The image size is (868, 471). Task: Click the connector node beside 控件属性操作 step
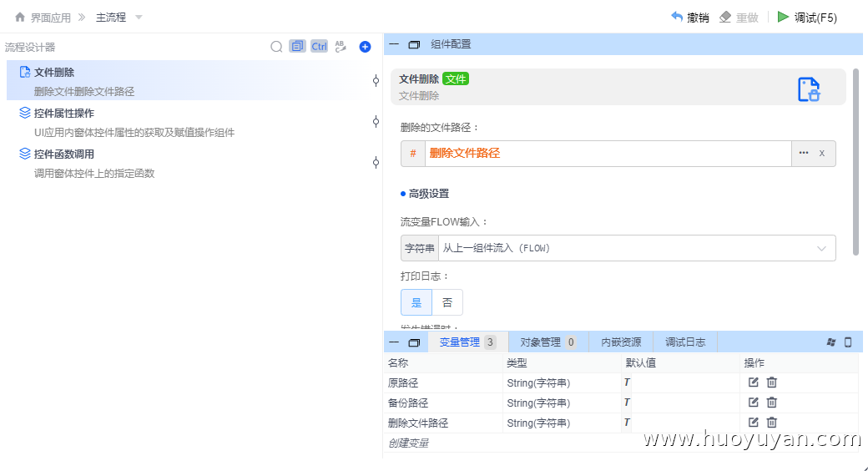[376, 122]
